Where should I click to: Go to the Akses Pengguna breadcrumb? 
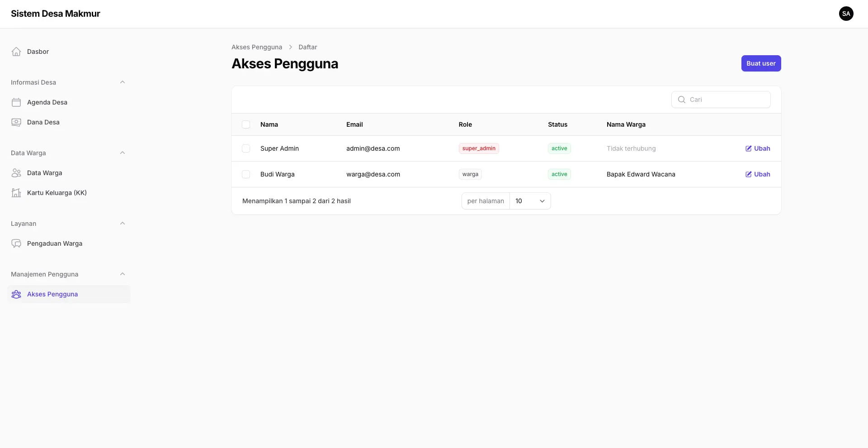point(256,47)
